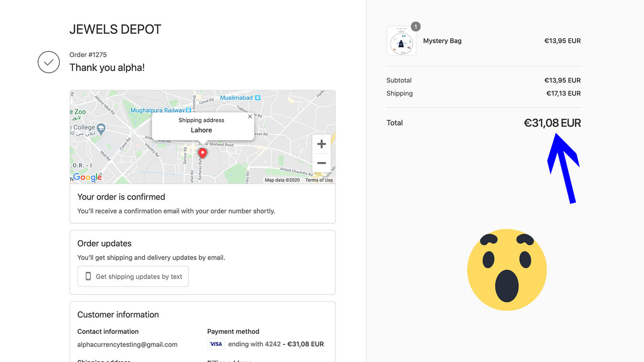Click the JEWELS DEPOT store name
Viewport: 644px width, 362px height.
(x=115, y=29)
